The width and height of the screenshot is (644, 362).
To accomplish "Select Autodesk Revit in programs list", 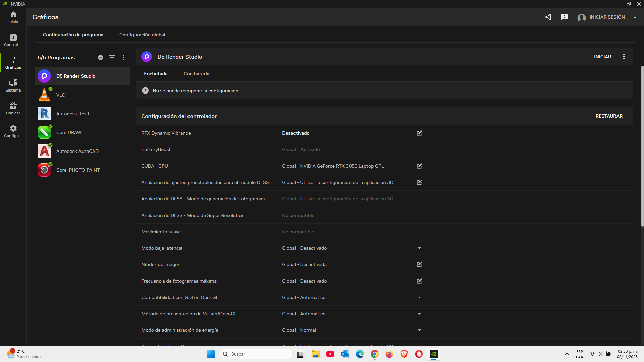I will (x=73, y=114).
